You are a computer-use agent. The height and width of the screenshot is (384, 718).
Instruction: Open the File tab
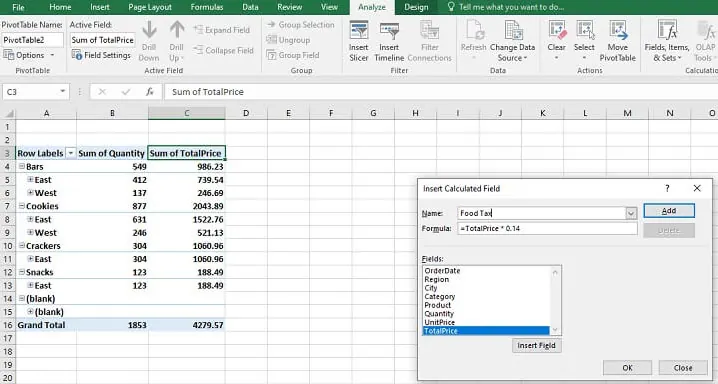click(18, 7)
